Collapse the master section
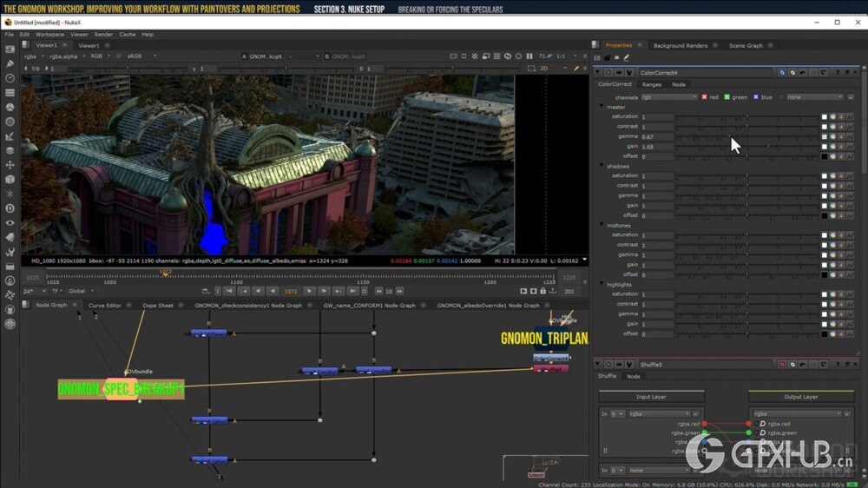The width and height of the screenshot is (868, 488). tap(602, 107)
